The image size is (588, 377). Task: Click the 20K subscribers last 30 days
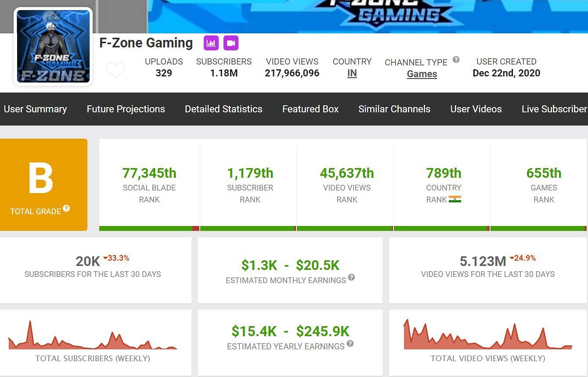[88, 261]
